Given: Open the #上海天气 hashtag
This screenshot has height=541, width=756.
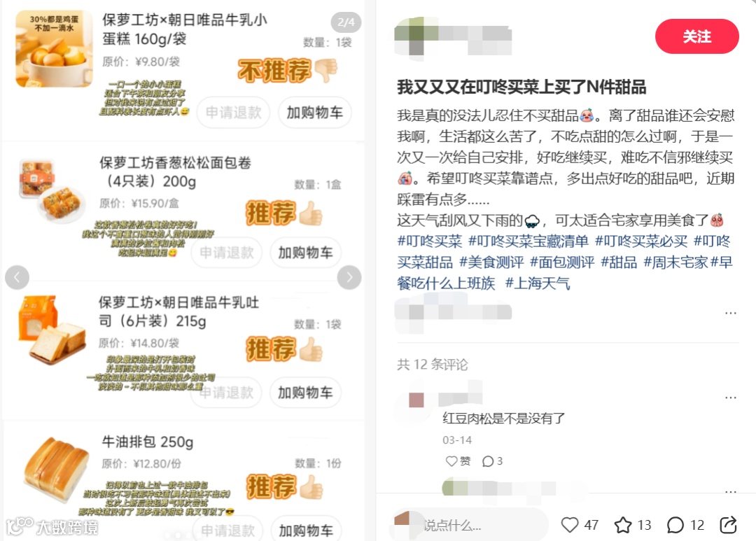Looking at the screenshot, I should pos(538,283).
